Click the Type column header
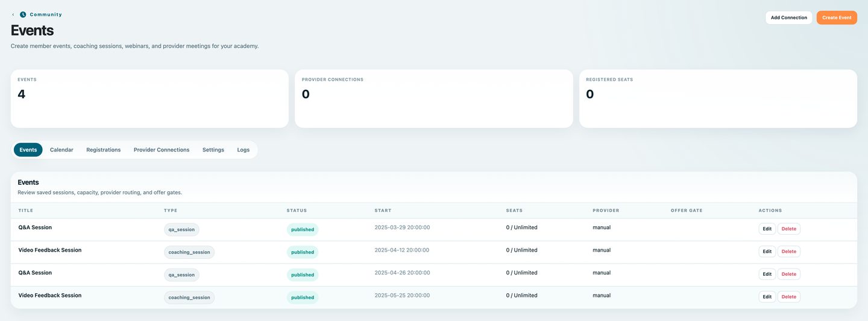Screen dimensions: 868x321 171,211
